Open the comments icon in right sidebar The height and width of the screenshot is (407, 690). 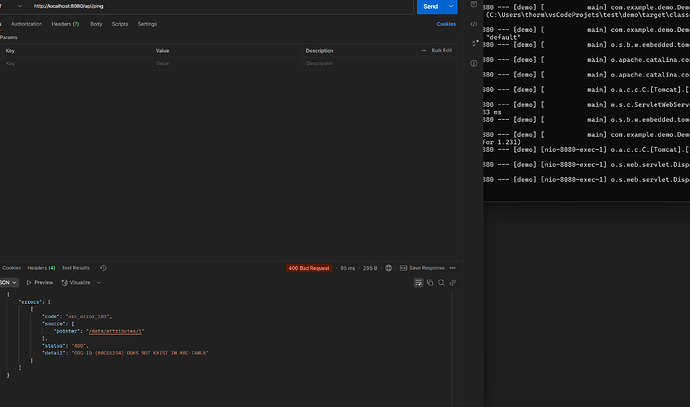pyautogui.click(x=473, y=4)
